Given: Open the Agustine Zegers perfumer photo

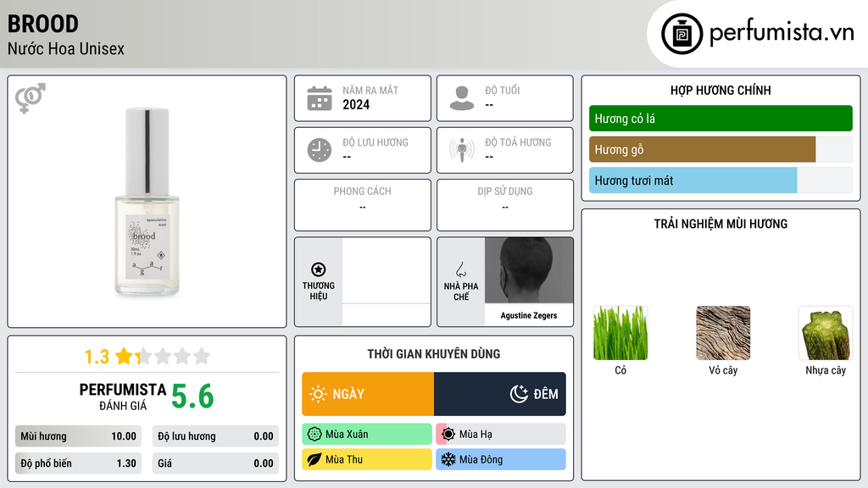Looking at the screenshot, I should pyautogui.click(x=529, y=270).
